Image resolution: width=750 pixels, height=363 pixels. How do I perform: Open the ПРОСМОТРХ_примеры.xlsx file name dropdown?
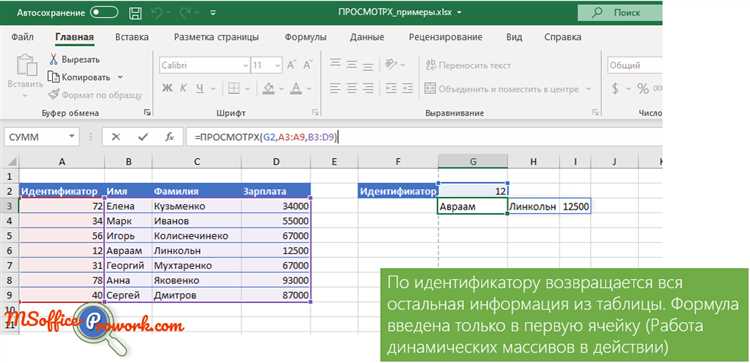point(459,13)
